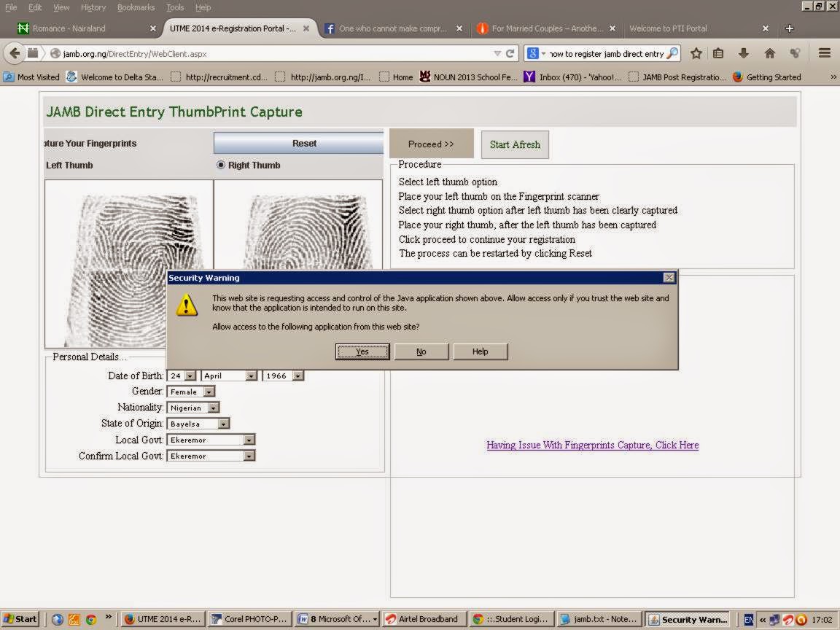Open the NOUN 2013 School Fe... bookmark
Image resolution: width=840 pixels, height=630 pixels.
pyautogui.click(x=468, y=77)
